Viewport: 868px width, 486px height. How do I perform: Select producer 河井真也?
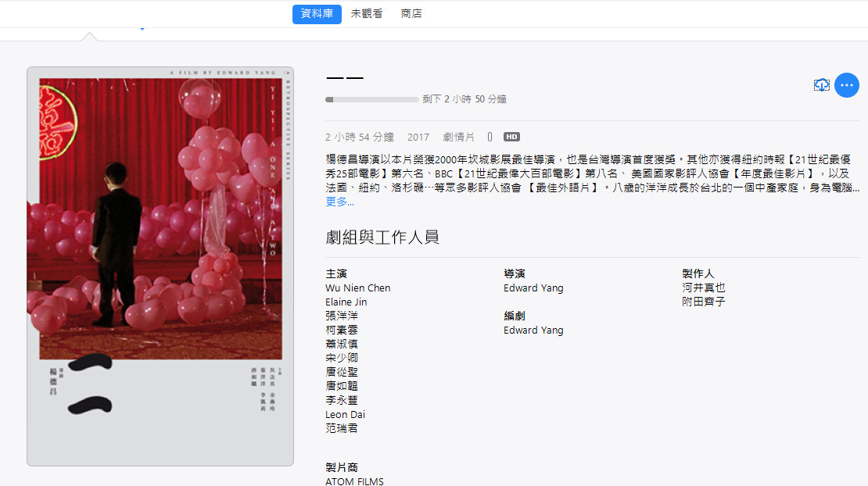(704, 288)
